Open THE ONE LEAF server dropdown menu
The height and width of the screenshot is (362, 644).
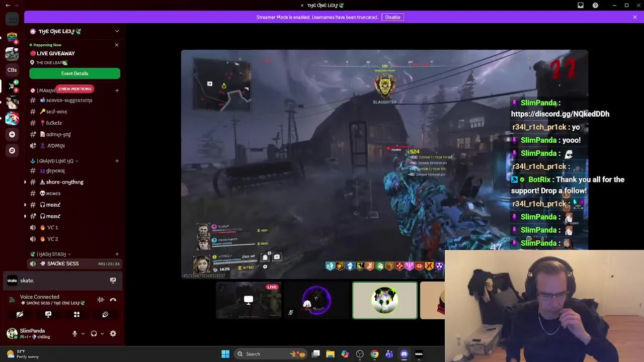click(x=117, y=31)
